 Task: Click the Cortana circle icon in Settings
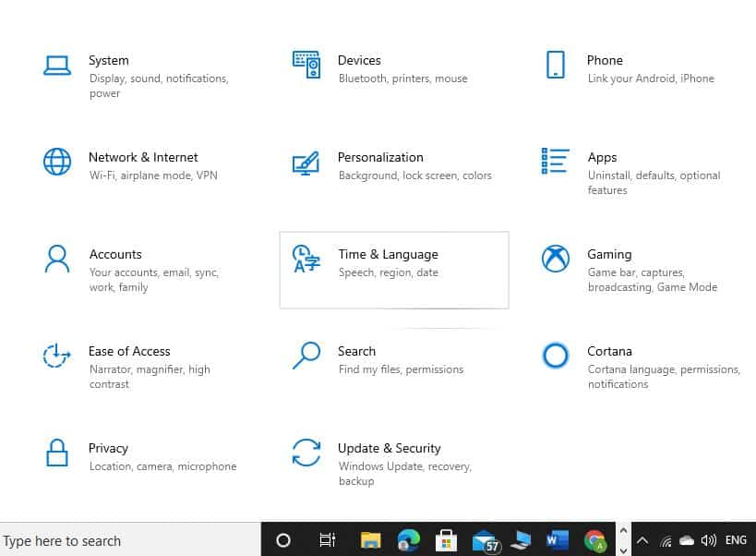tap(555, 356)
